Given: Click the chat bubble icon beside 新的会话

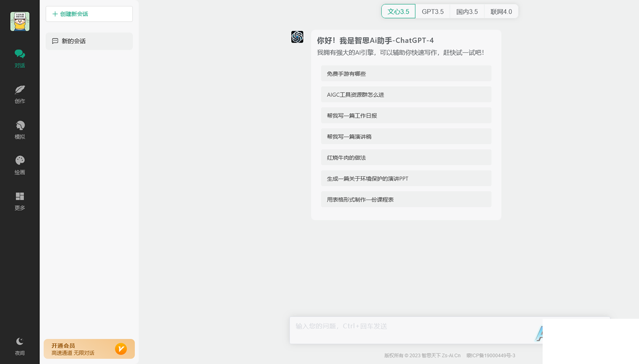Looking at the screenshot, I should (55, 41).
